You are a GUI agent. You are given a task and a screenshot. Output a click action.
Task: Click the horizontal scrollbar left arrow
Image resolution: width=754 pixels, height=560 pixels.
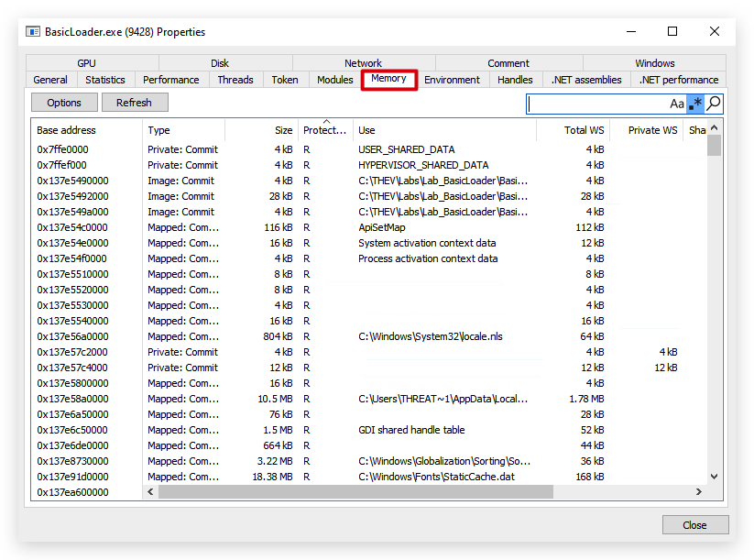pyautogui.click(x=150, y=491)
